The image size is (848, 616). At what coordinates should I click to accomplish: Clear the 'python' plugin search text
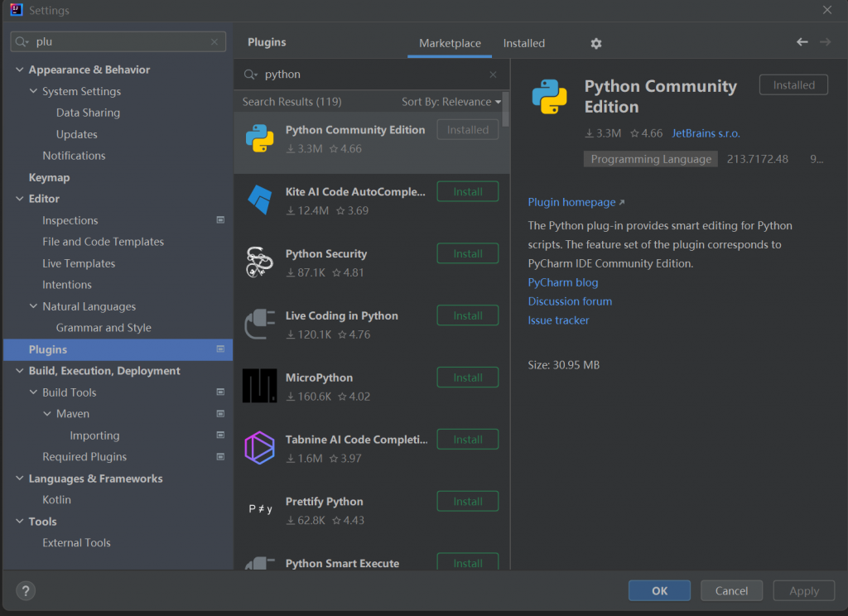click(493, 75)
